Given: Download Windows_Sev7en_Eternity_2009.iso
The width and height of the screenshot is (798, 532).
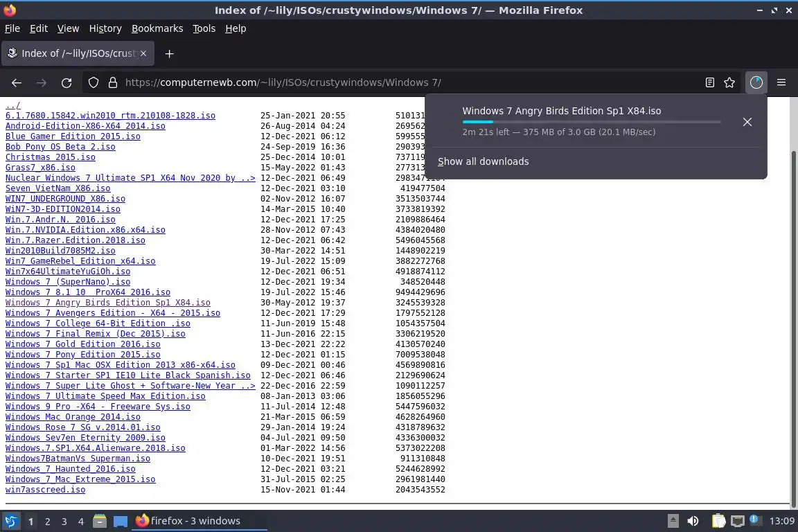Looking at the screenshot, I should 85,437.
